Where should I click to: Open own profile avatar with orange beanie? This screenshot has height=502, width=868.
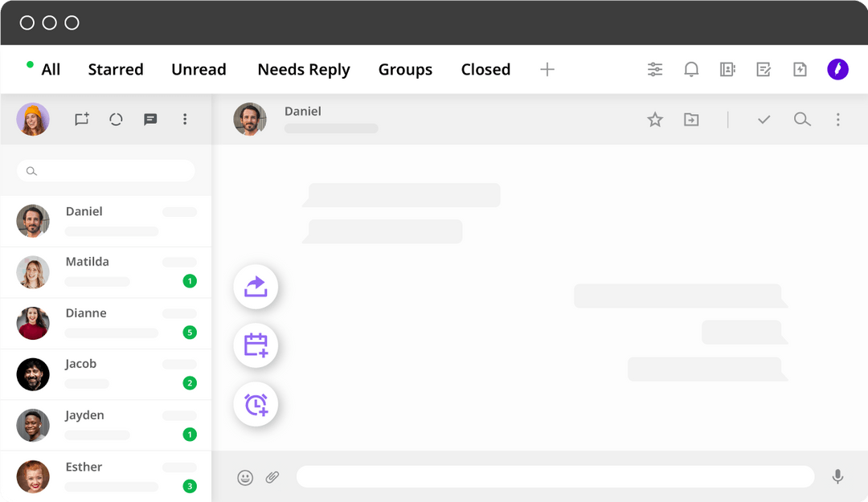(33, 119)
